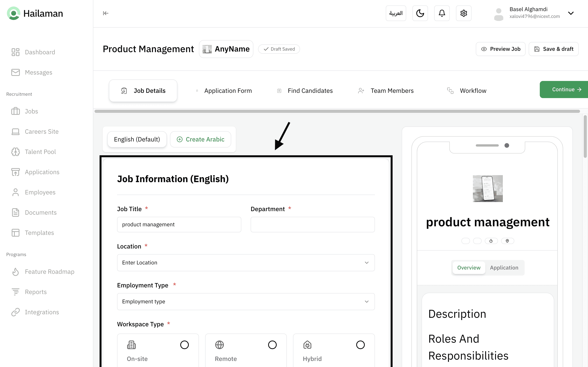Open settings gear icon in header

(463, 13)
